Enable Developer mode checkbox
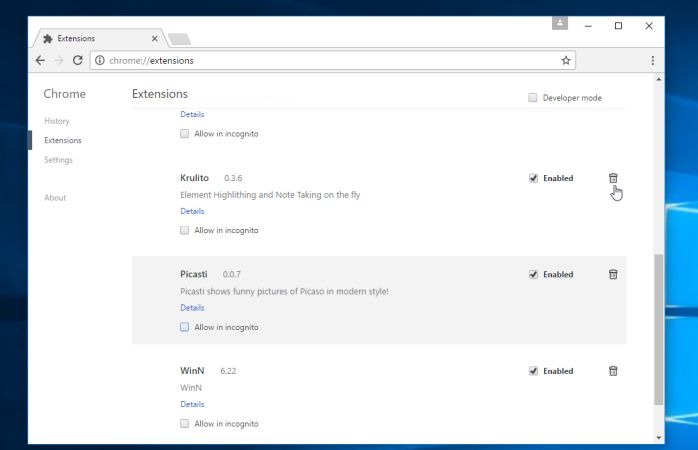This screenshot has height=450, width=698. coord(533,98)
